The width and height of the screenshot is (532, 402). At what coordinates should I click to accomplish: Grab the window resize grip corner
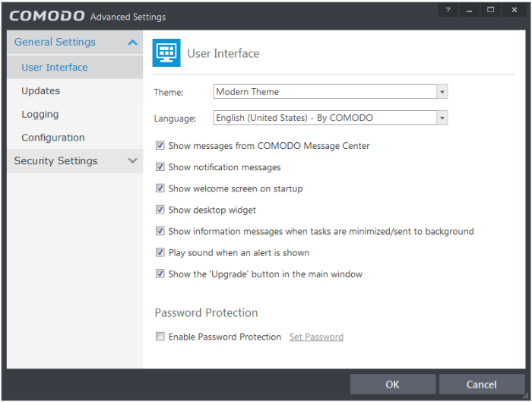click(526, 396)
